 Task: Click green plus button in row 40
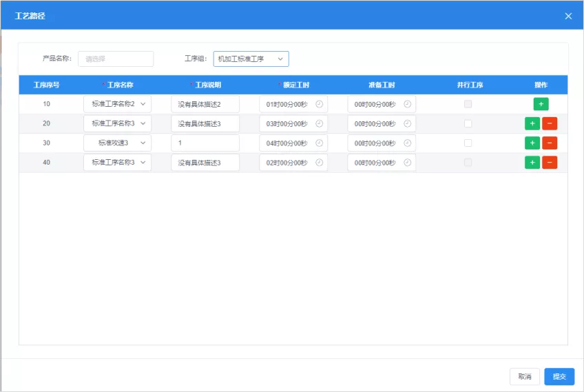[532, 162]
